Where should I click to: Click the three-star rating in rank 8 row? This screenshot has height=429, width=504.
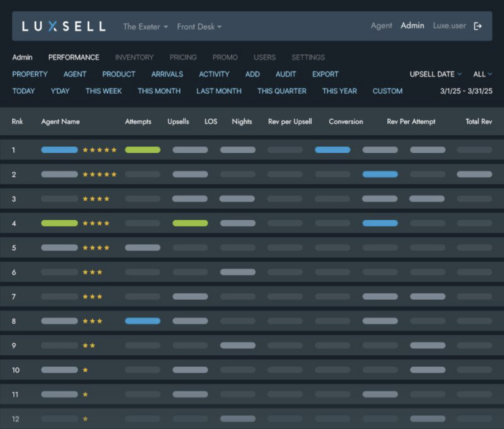pyautogui.click(x=93, y=321)
